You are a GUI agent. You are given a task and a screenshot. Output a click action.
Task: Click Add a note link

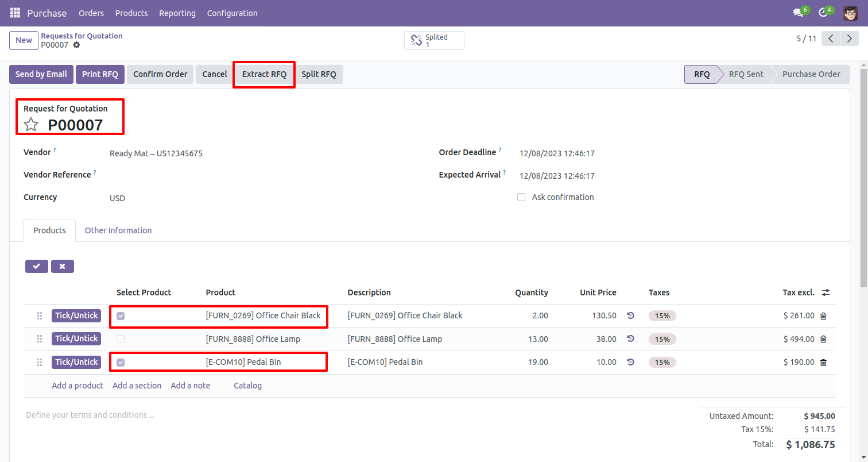click(x=190, y=386)
